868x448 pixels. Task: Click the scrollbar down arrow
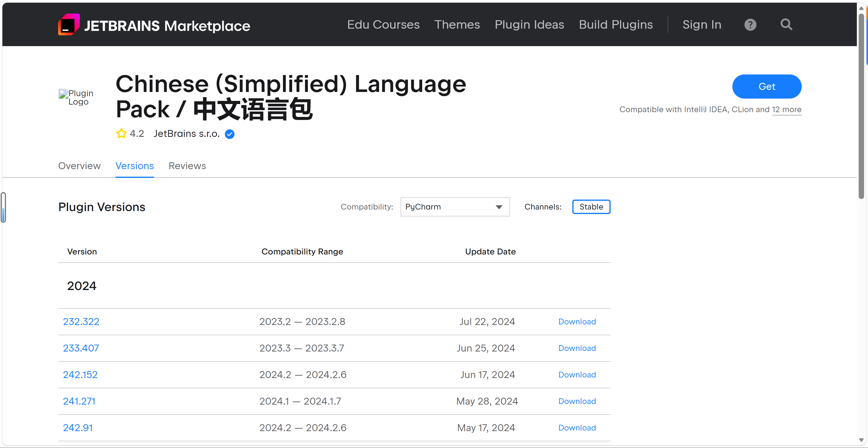tap(861, 440)
